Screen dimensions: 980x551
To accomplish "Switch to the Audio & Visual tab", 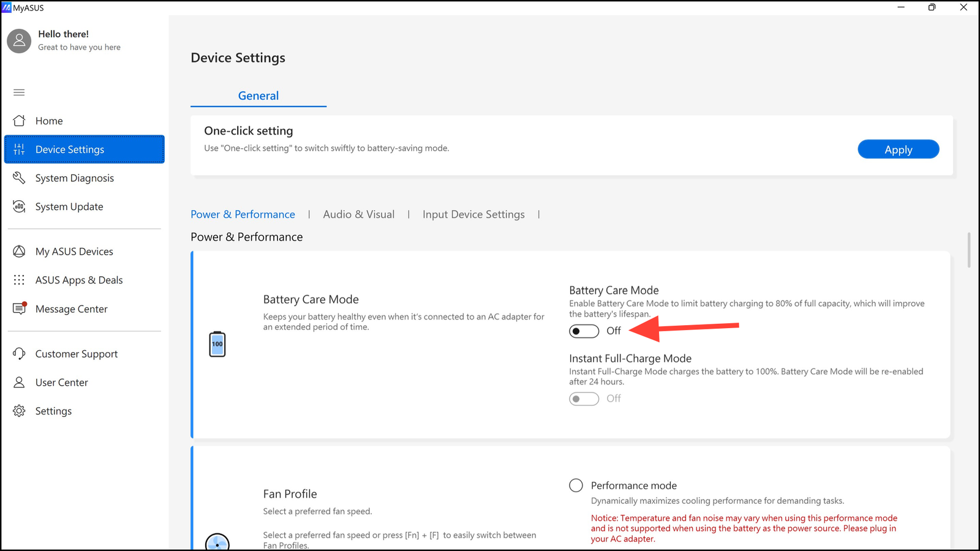I will pos(359,214).
